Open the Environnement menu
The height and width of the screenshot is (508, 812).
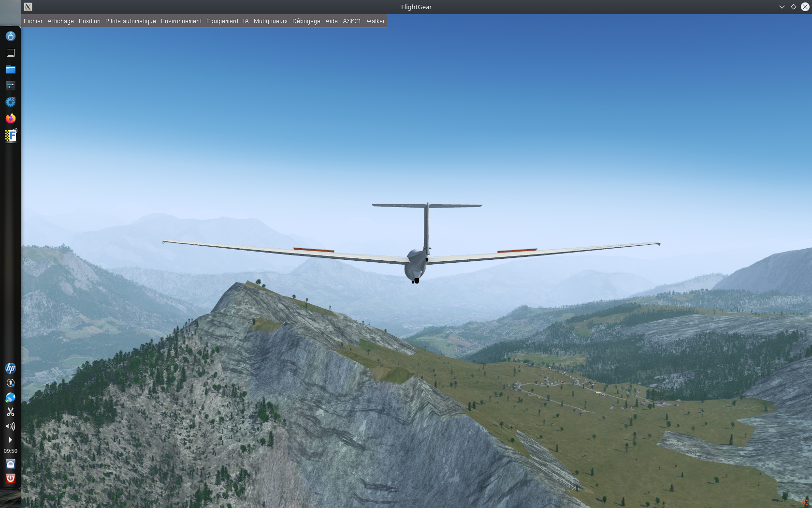coord(181,21)
